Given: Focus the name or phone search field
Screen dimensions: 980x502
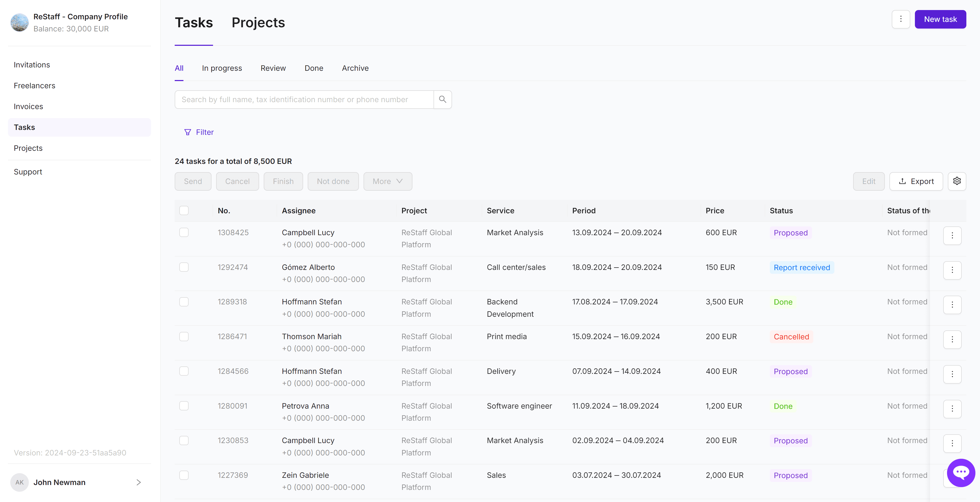Looking at the screenshot, I should click(304, 99).
